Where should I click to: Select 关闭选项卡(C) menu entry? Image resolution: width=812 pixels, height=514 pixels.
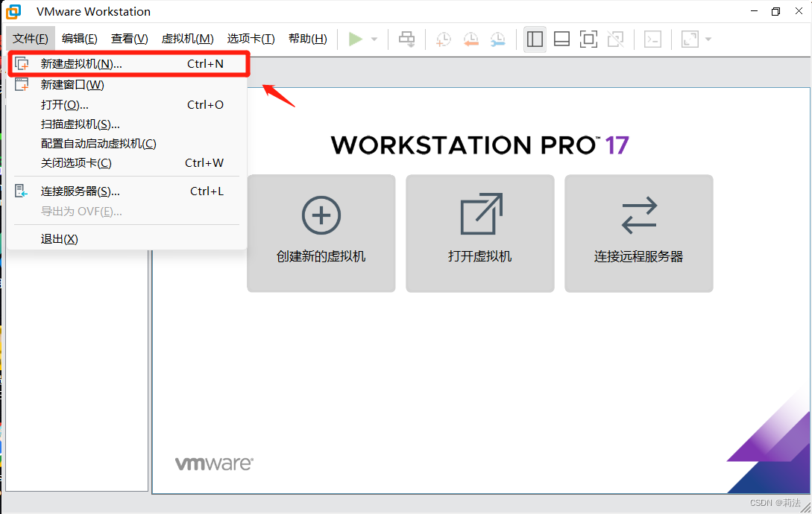(127, 163)
